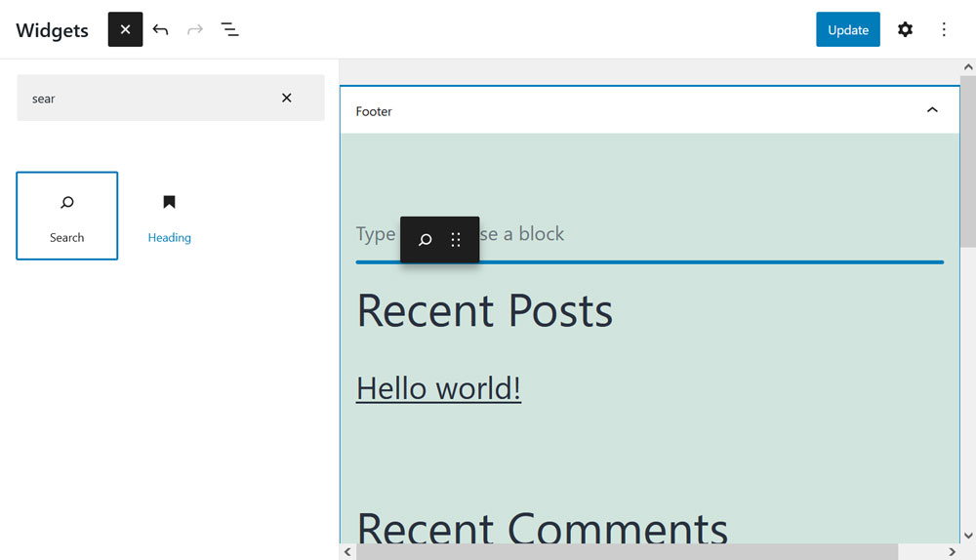This screenshot has width=976, height=560.
Task: Close the block inserter panel
Action: click(x=125, y=29)
